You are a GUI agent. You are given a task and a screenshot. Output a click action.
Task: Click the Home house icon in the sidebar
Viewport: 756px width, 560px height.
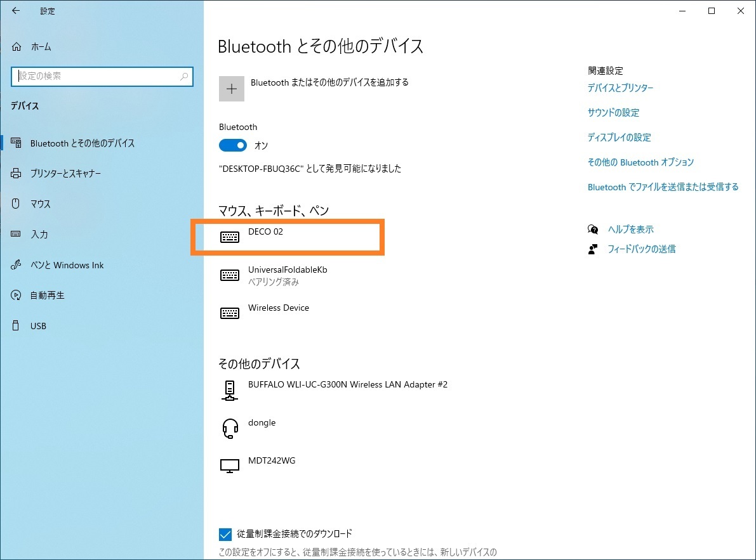[17, 47]
